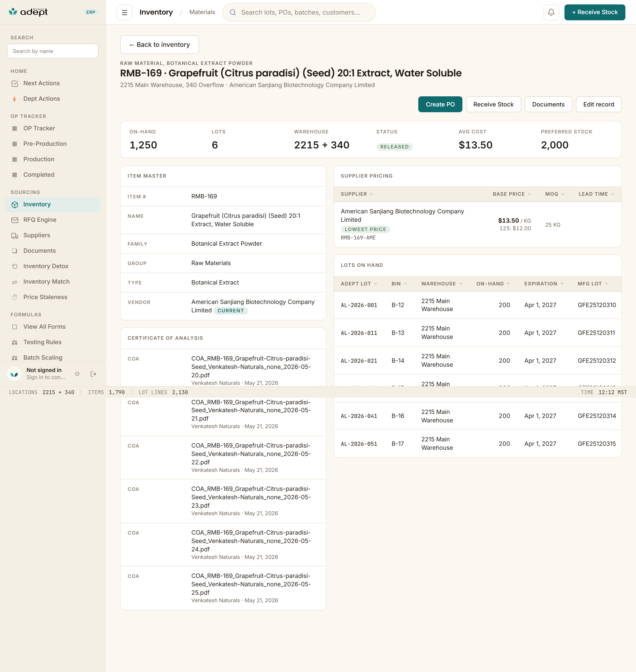Image resolution: width=636 pixels, height=672 pixels.
Task: Click MFG lot GFE25120312
Action: click(x=596, y=361)
